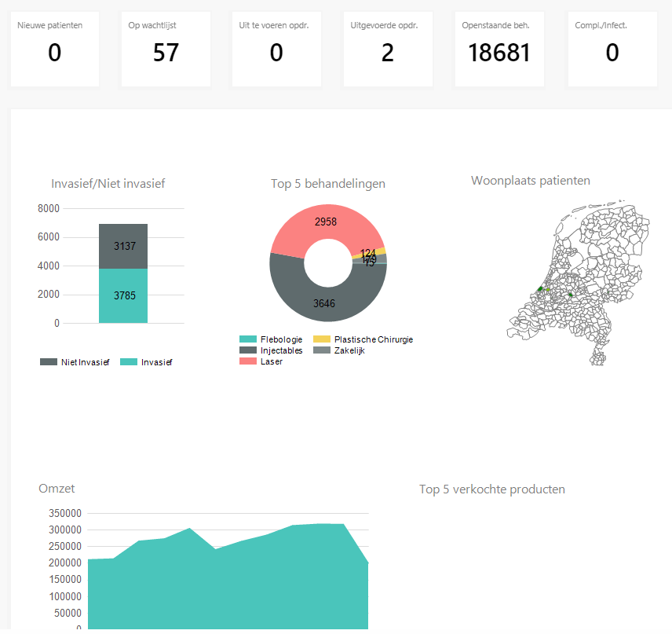Open the Nieuwe patienten KPI card
Viewport: 672px width, 634px height.
pyautogui.click(x=54, y=49)
